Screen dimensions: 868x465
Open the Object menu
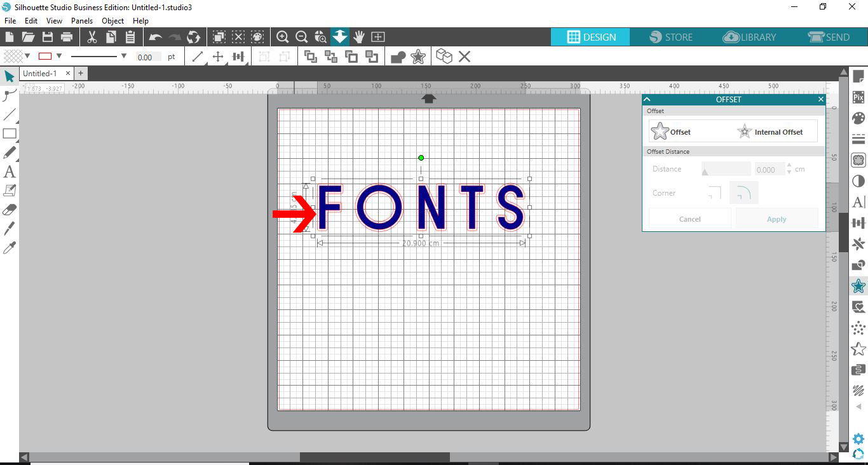113,21
